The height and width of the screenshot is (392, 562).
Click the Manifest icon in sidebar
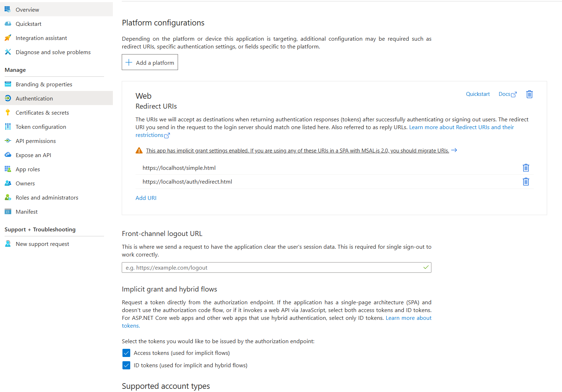(8, 212)
